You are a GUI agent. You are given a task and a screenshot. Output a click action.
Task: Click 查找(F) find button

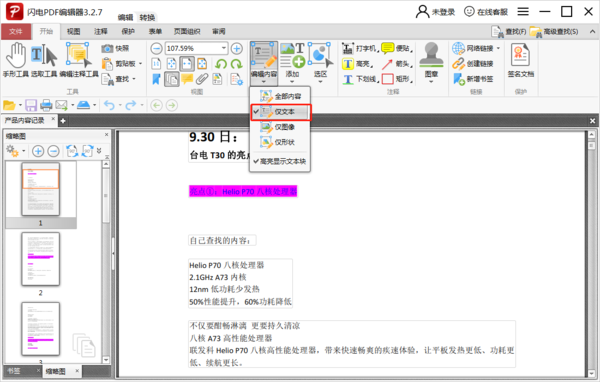click(x=509, y=31)
